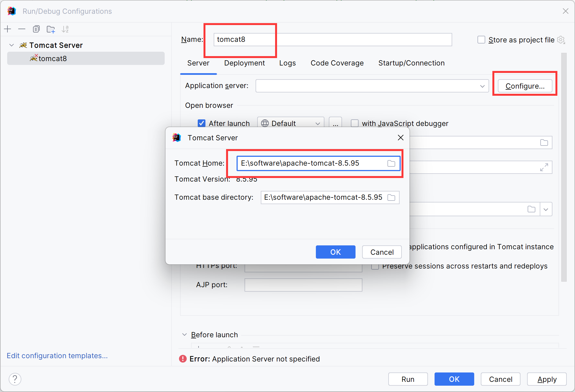The height and width of the screenshot is (392, 575).
Task: Click the Remove Configuration minus icon
Action: 22,29
